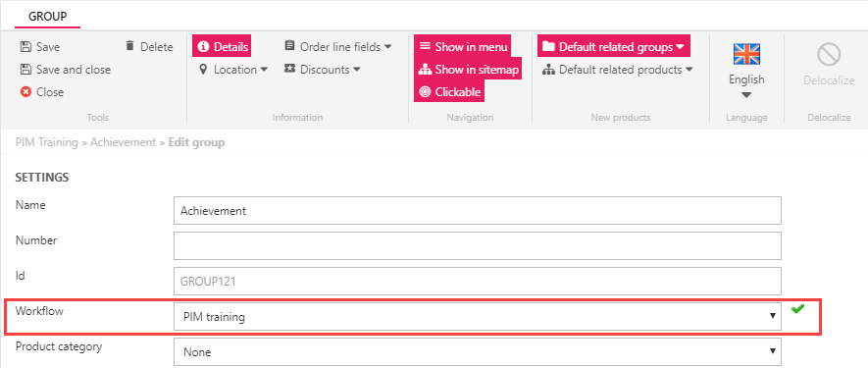Click the green checkmark beside Workflow
The image size is (868, 368).
(x=797, y=309)
